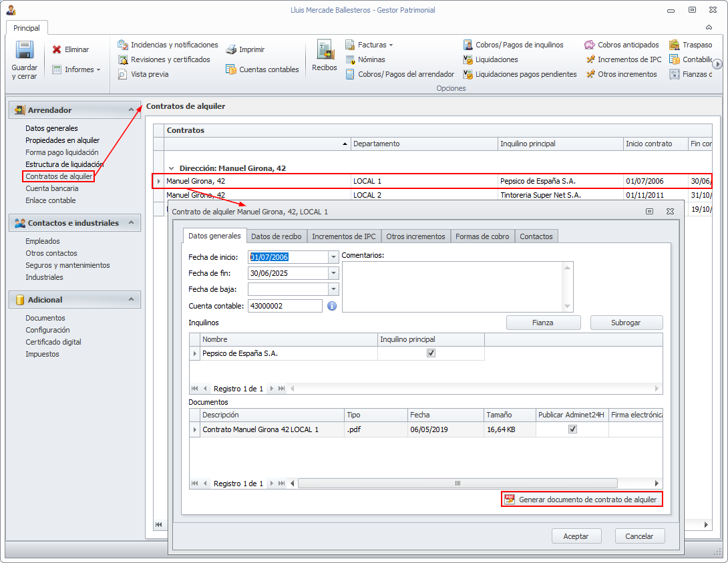Click the Imprimir printer icon
Viewport: 728px width, 563px height.
point(231,49)
